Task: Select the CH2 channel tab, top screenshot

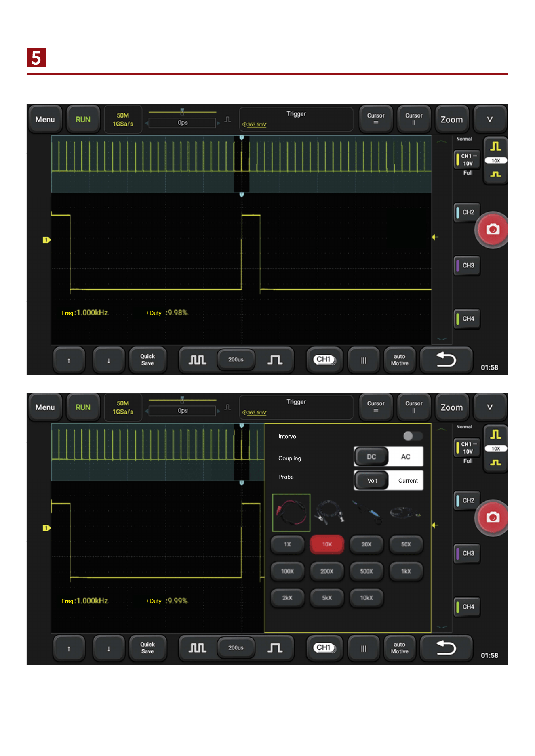Action: (x=468, y=212)
